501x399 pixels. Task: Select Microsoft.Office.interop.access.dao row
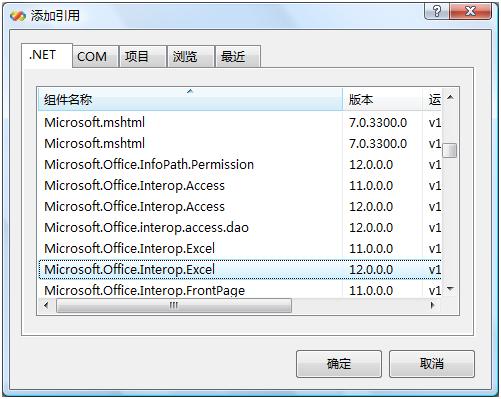pos(240,228)
